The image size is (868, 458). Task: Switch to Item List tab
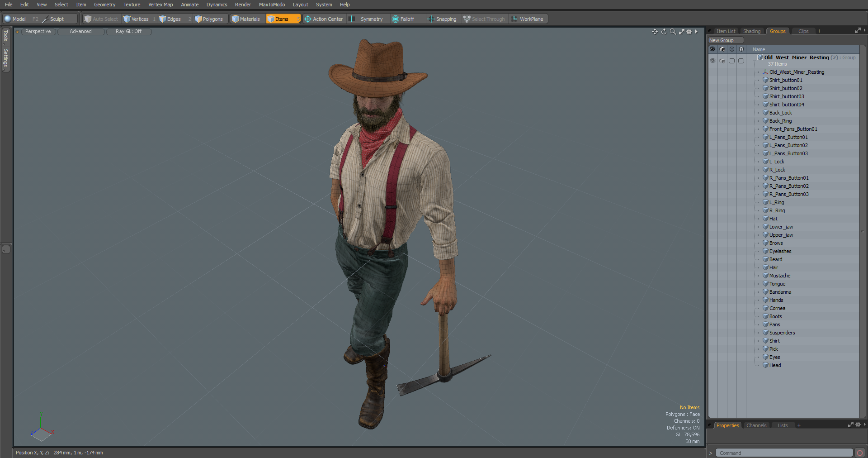(726, 31)
